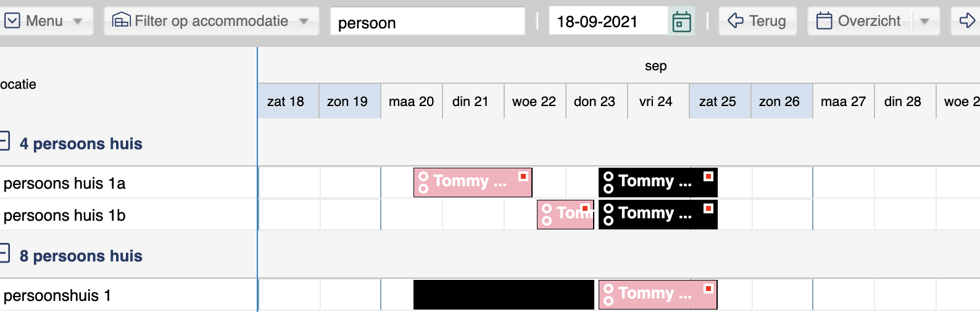Screen dimensions: 980x312
Task: Click the Overzicht button
Action: [860, 21]
